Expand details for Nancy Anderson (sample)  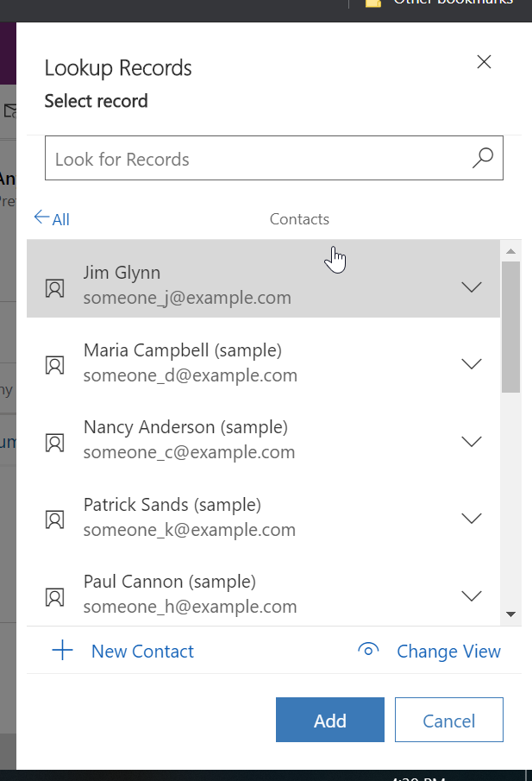[472, 441]
